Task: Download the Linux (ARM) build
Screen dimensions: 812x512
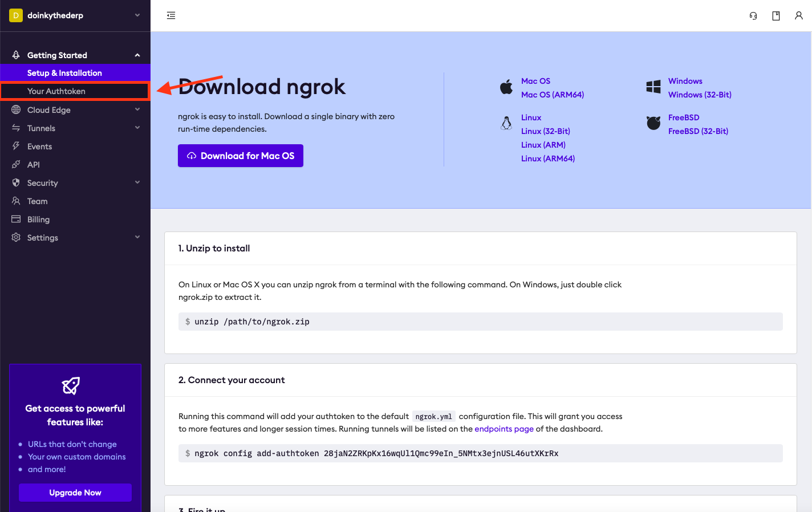Action: tap(543, 145)
